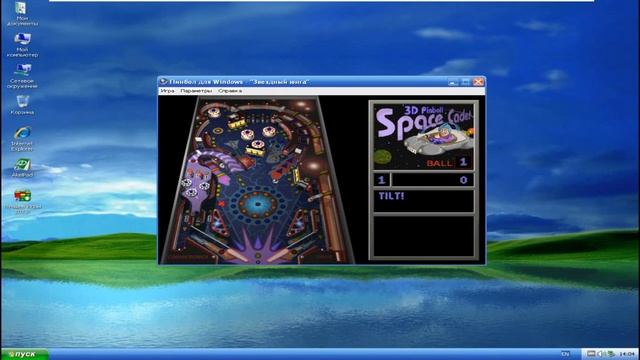Click the keyboard icon in system tray

(591, 354)
